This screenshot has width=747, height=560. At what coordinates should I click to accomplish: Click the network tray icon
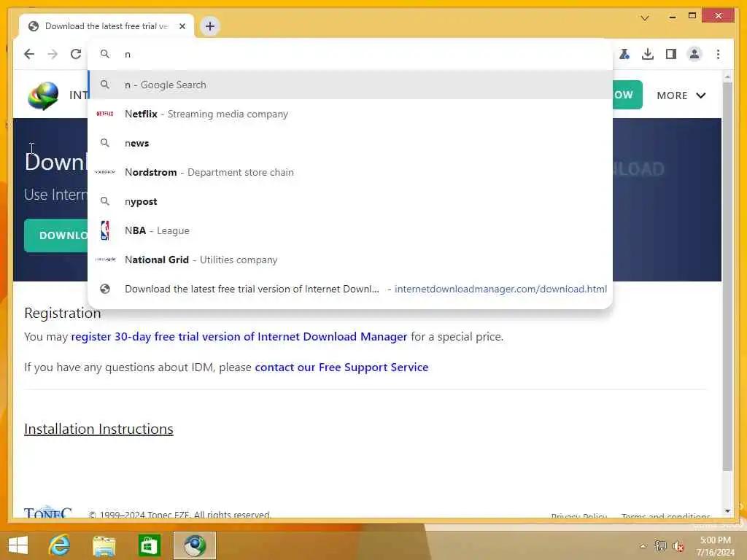[x=660, y=546]
